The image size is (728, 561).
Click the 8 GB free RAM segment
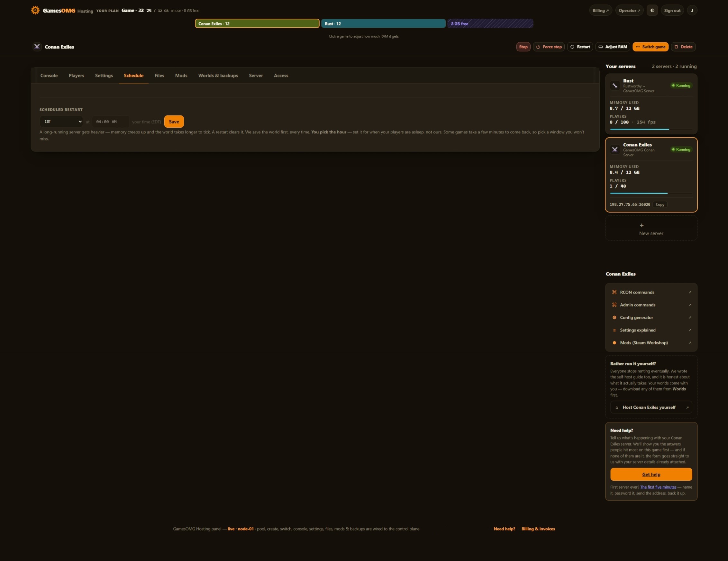click(x=490, y=23)
